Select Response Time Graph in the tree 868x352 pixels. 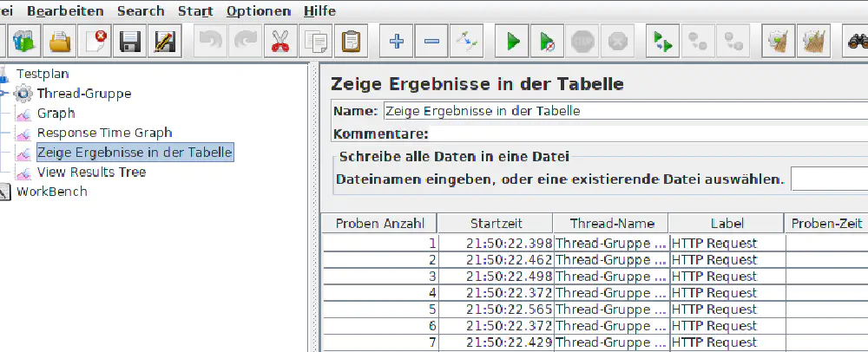tap(104, 133)
